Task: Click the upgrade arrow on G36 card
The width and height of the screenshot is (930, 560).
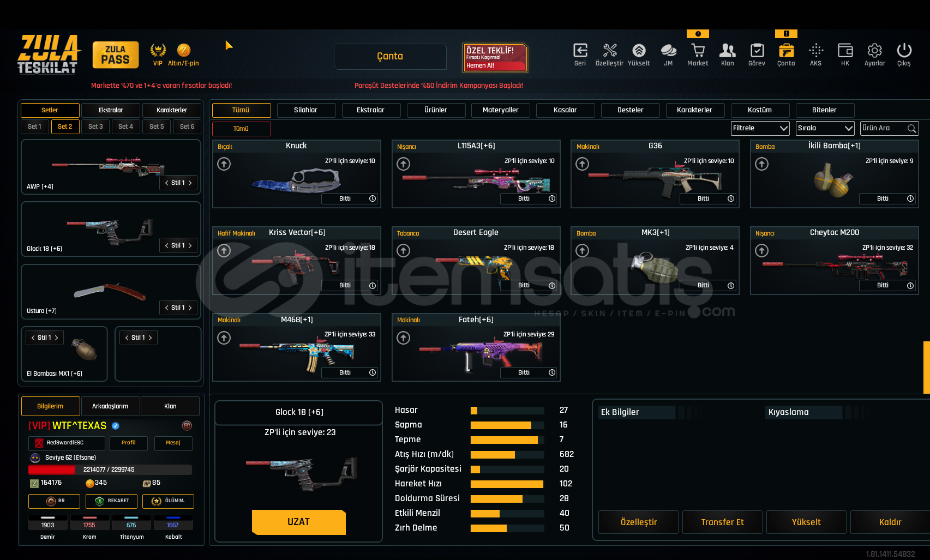Action: [583, 164]
